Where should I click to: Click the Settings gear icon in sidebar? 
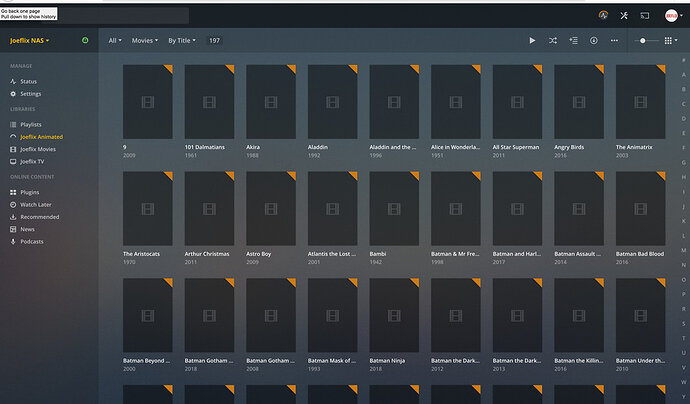click(13, 94)
